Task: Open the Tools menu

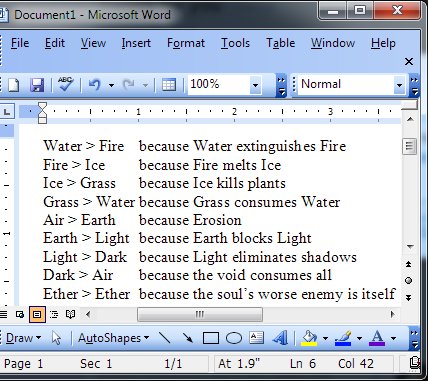Action: coord(235,43)
